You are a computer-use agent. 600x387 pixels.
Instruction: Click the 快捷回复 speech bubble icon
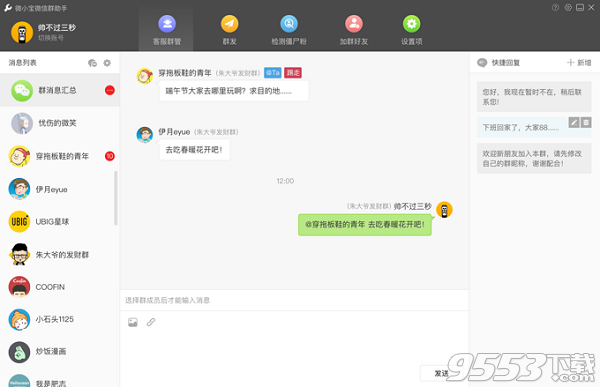point(482,63)
